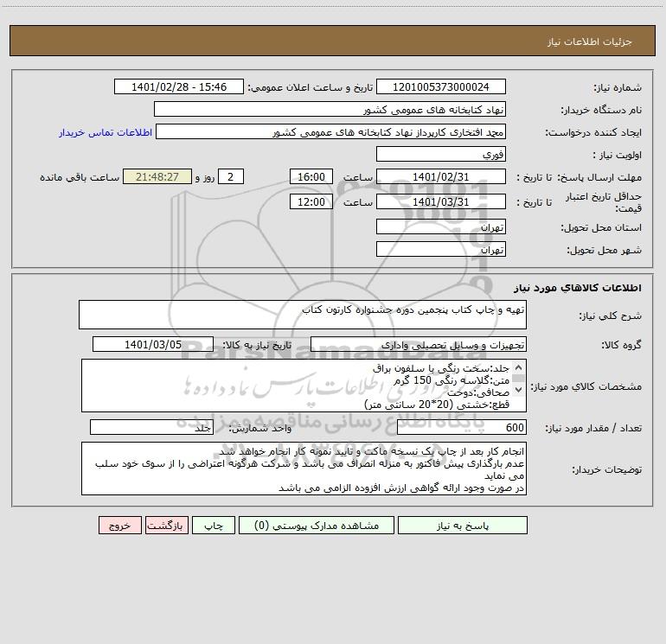Click price validity date 1401/03/31
Viewport: 666px width, 644px height.
(441, 201)
